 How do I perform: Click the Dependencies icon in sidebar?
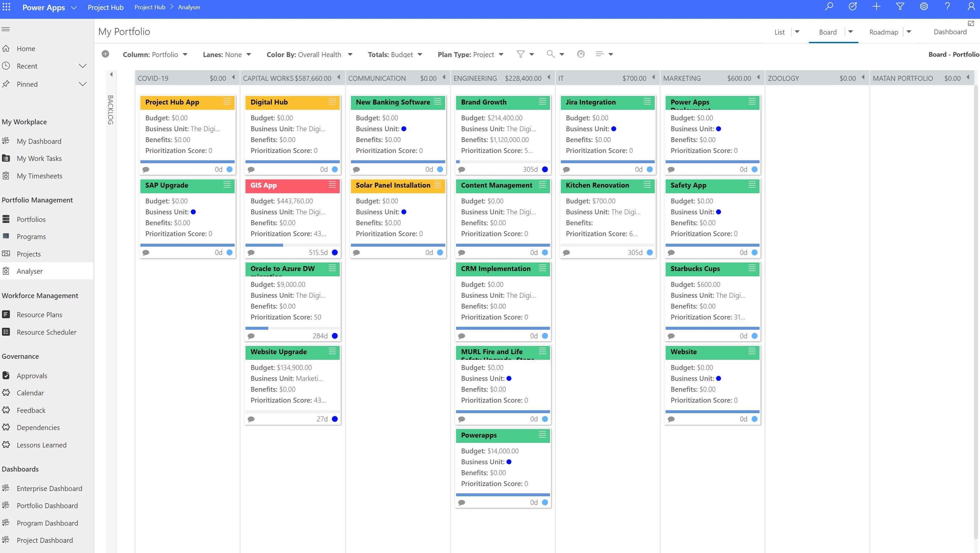point(7,427)
